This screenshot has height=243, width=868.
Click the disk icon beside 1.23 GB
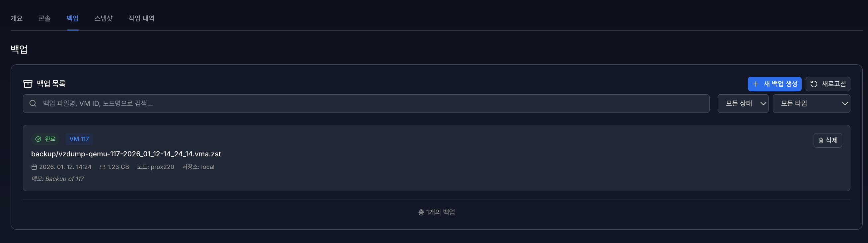(102, 167)
